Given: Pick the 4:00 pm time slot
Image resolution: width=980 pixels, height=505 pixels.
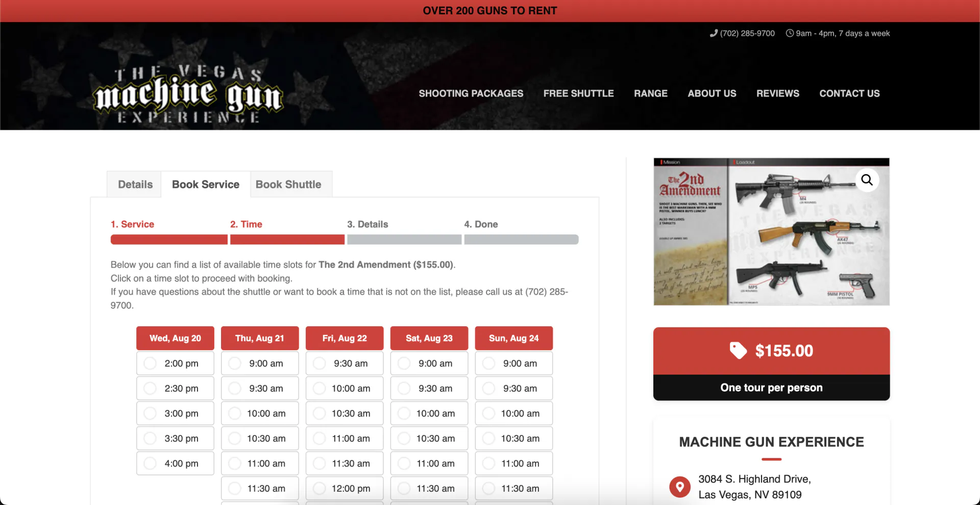Looking at the screenshot, I should (175, 464).
